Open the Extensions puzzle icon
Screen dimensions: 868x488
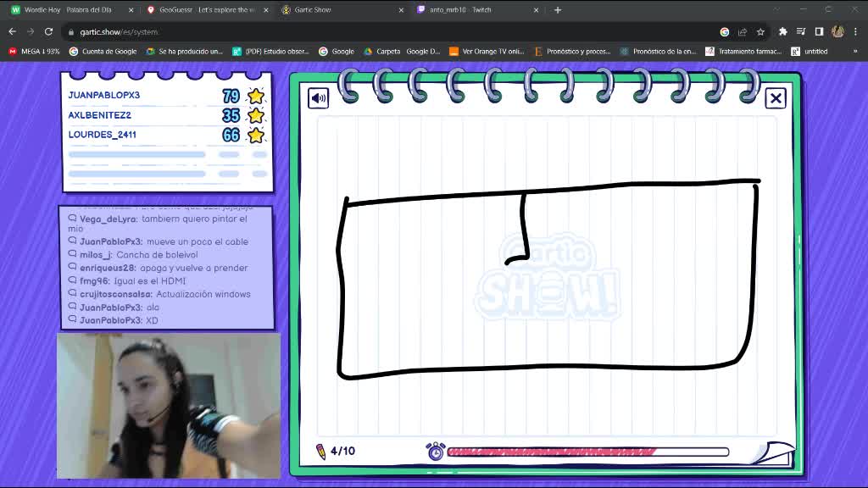(x=782, y=32)
